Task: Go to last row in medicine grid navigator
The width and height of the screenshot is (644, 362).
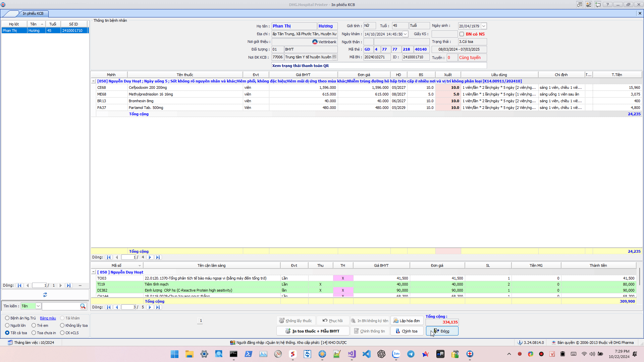Action: pos(158,257)
